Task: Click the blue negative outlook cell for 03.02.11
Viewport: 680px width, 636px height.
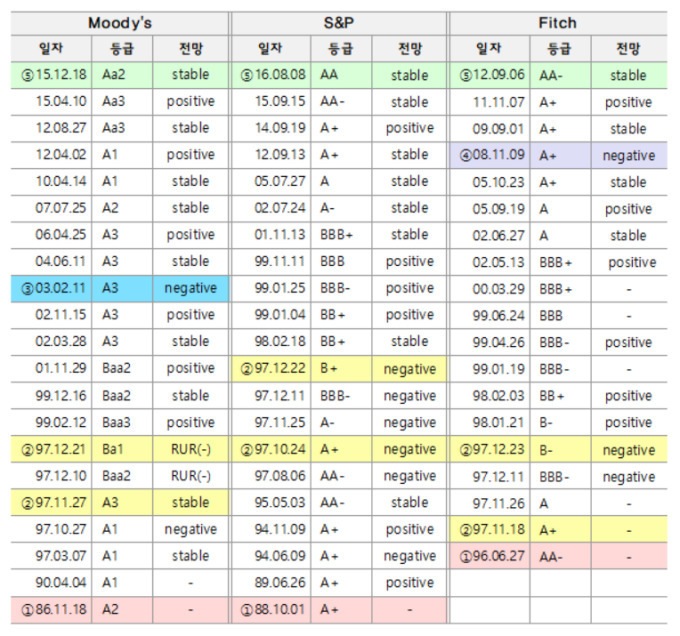Action: 190,288
